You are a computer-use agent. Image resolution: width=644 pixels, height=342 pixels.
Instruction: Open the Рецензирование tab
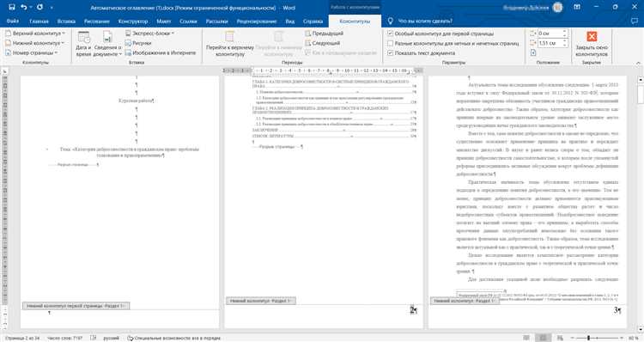point(256,21)
